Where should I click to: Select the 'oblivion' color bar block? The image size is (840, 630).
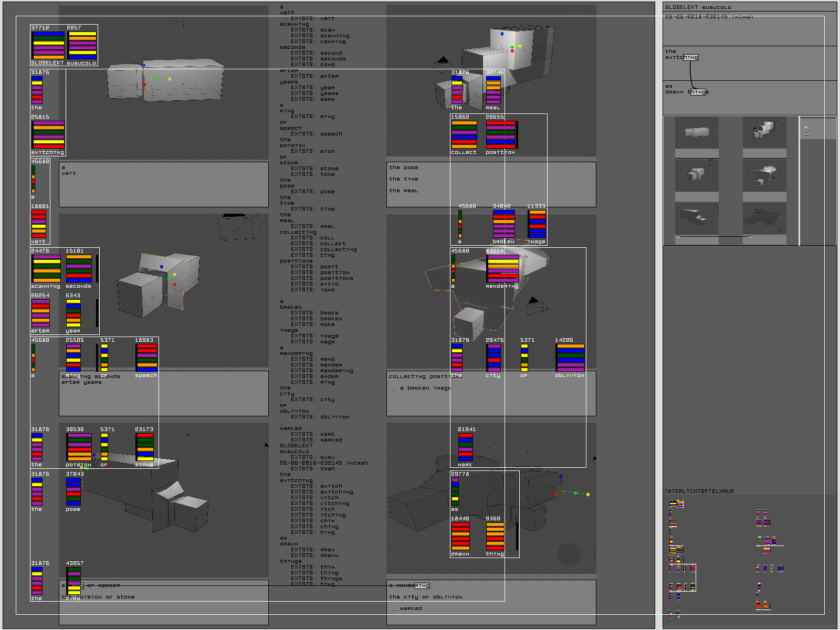coord(571,358)
